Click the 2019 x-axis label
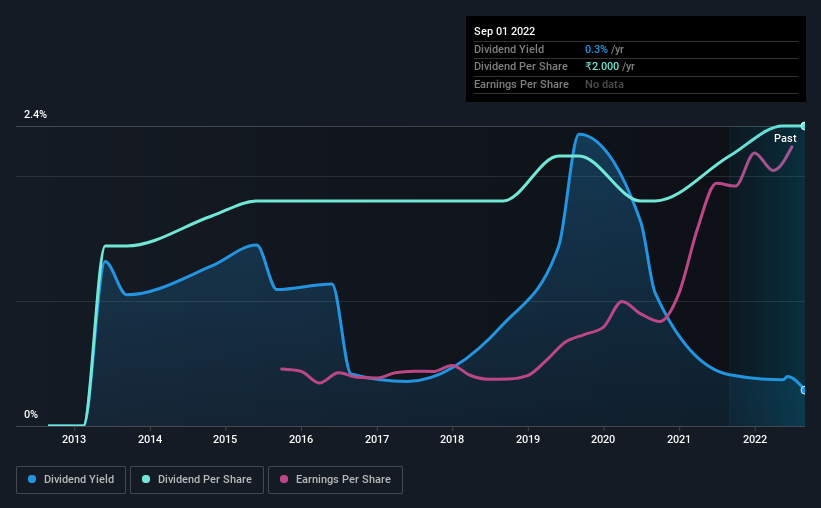Image resolution: width=821 pixels, height=508 pixels. click(528, 439)
